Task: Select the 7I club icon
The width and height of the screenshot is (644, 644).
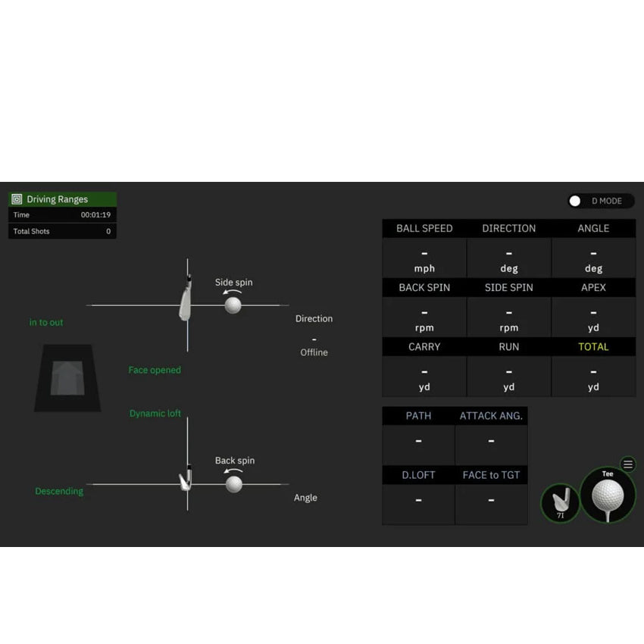Action: tap(560, 503)
